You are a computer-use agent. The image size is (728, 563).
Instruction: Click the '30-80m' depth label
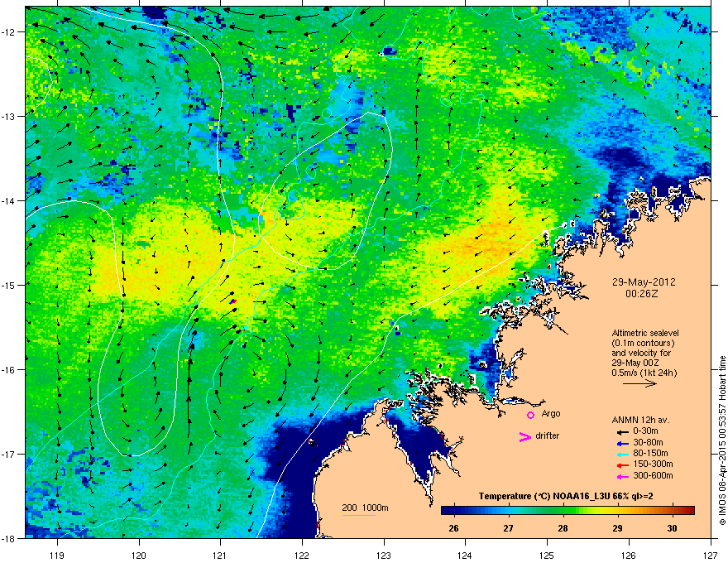click(x=648, y=443)
